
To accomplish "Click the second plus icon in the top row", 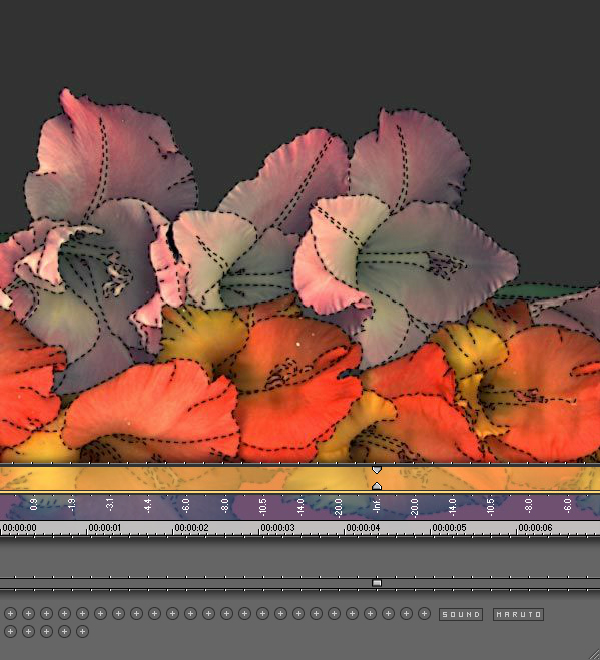I will pyautogui.click(x=28, y=614).
